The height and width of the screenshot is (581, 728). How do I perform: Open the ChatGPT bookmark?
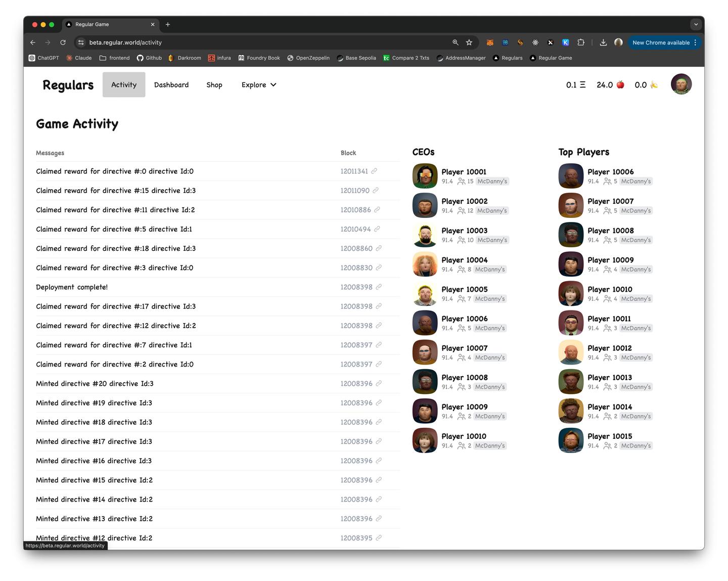pos(44,58)
